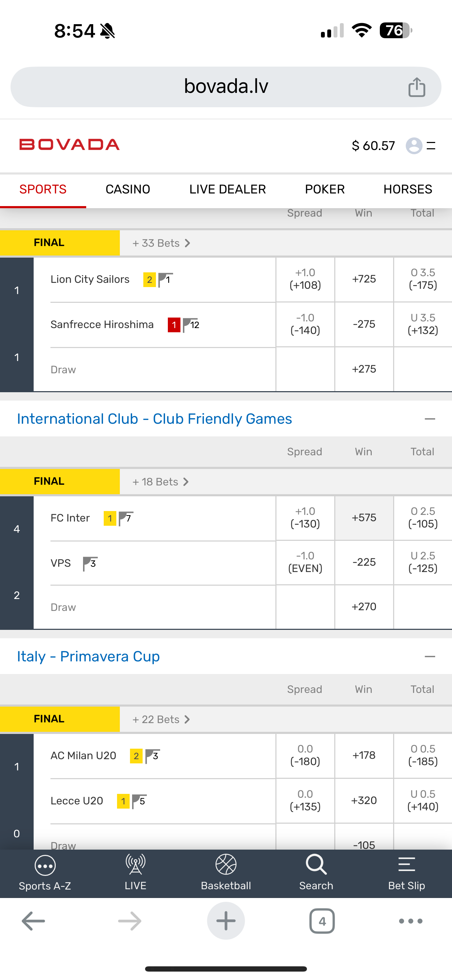Screen dimensions: 452x980
Task: Open the browser tabs overview button
Action: tap(322, 921)
